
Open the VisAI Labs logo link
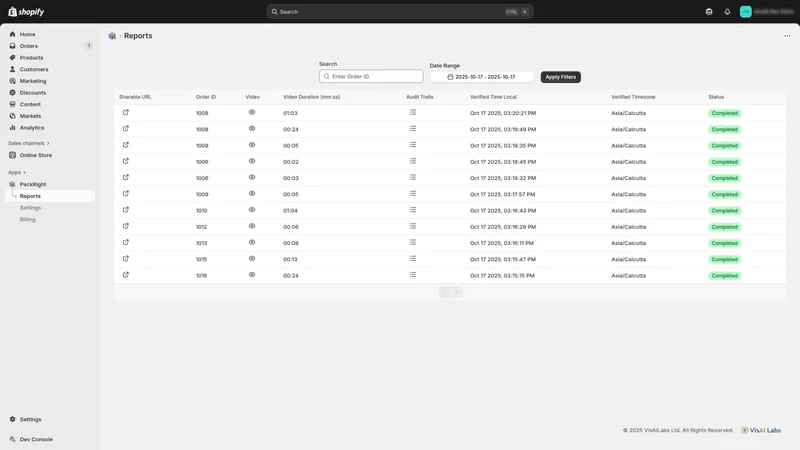click(761, 430)
